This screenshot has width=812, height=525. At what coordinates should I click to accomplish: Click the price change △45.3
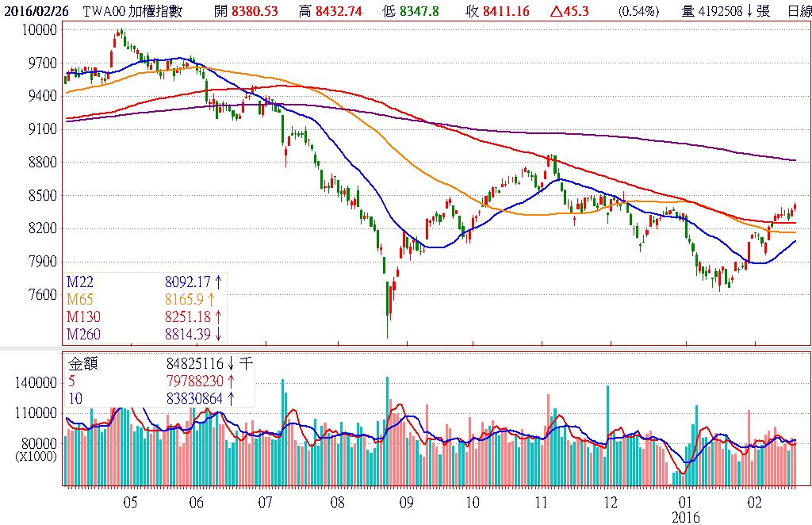(x=569, y=10)
